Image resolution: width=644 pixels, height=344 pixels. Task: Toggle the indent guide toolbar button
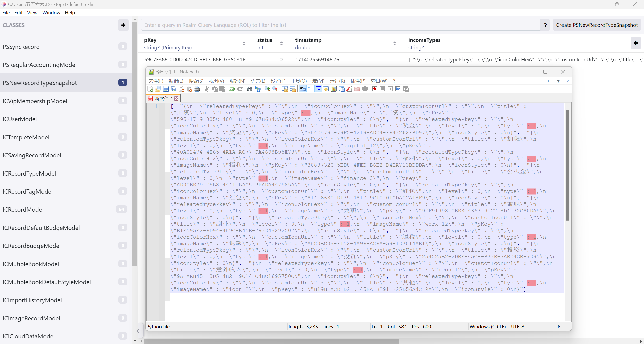[x=318, y=89]
